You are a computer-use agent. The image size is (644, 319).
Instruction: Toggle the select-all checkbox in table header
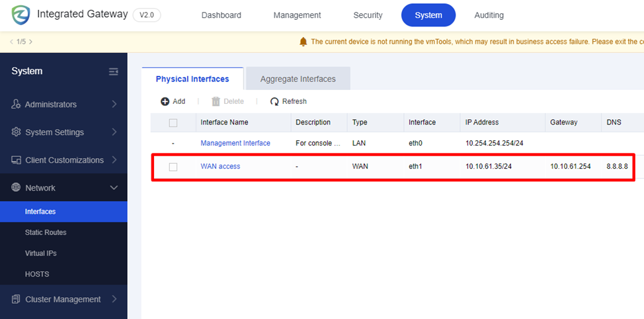(173, 122)
